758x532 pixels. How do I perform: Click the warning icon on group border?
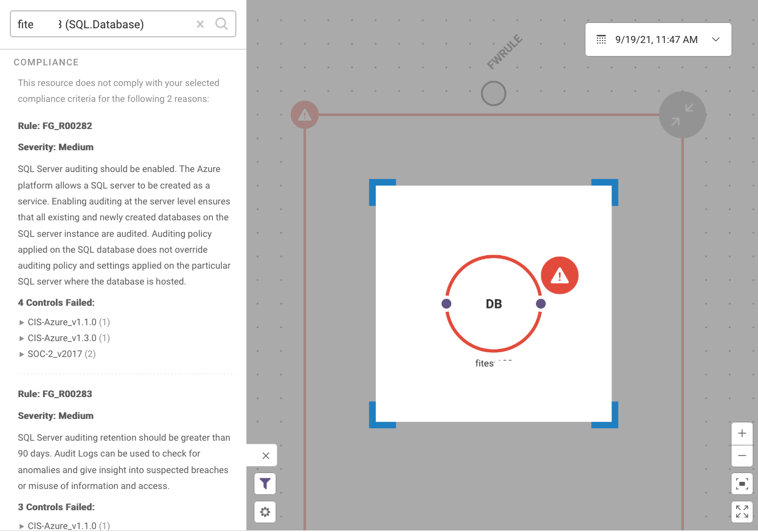(x=304, y=115)
